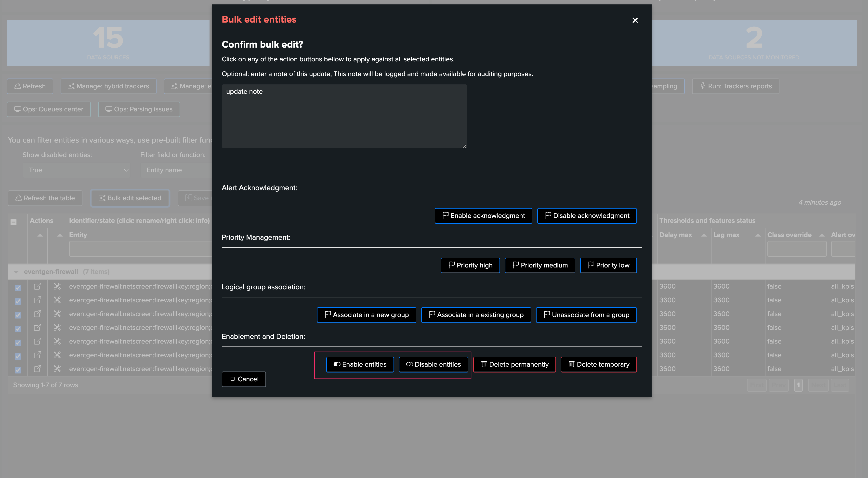Image resolution: width=868 pixels, height=478 pixels.
Task: Sort by Class override column arrow
Action: (x=822, y=235)
